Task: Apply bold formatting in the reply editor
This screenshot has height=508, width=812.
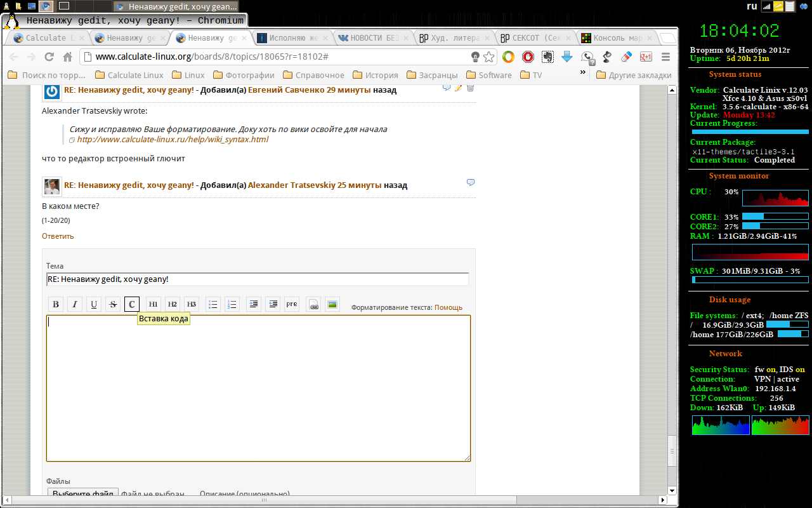Action: (56, 304)
